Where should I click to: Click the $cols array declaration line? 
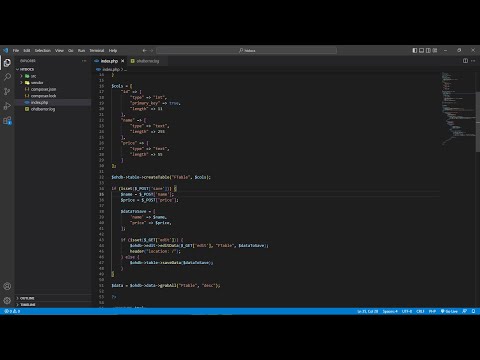[x=122, y=86]
